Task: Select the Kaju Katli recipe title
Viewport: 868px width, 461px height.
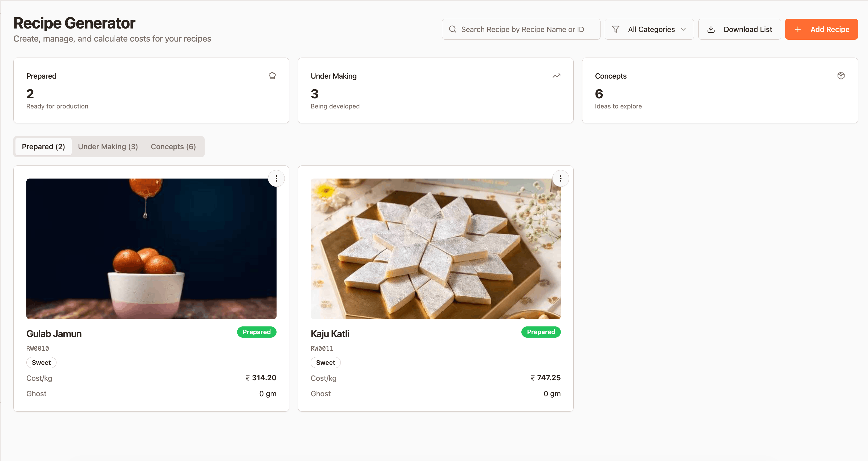Action: point(330,334)
